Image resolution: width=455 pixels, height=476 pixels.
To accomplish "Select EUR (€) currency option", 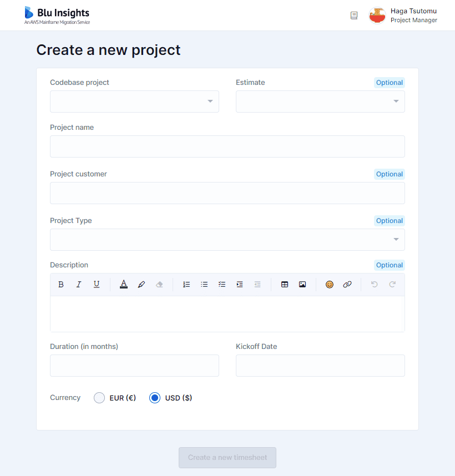I will tap(99, 398).
